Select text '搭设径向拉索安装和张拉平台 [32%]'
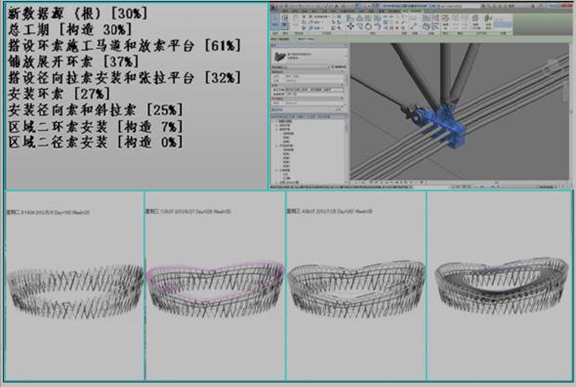This screenshot has height=387, width=576. click(124, 78)
